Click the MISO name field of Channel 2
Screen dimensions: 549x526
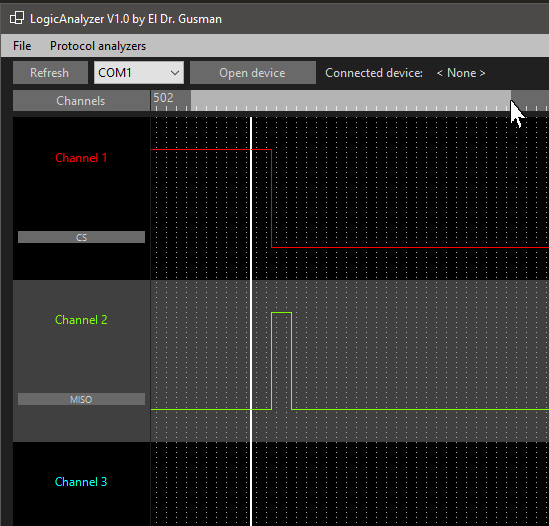pyautogui.click(x=81, y=399)
